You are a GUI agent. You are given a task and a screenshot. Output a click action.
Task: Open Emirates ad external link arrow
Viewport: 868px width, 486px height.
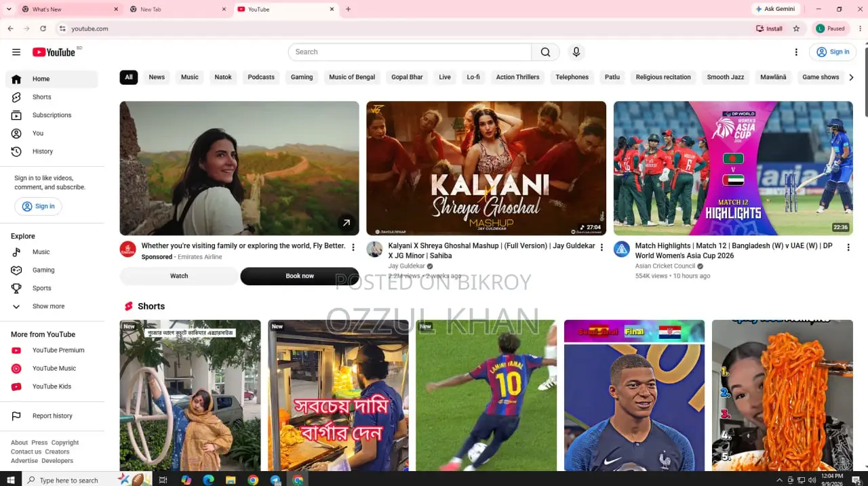347,222
